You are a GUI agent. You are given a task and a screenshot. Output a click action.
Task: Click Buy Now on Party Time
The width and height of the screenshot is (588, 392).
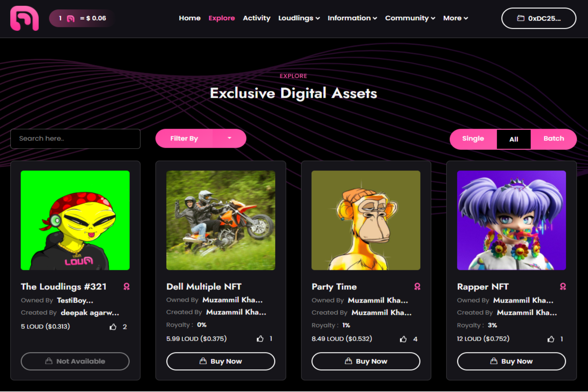coord(366,361)
